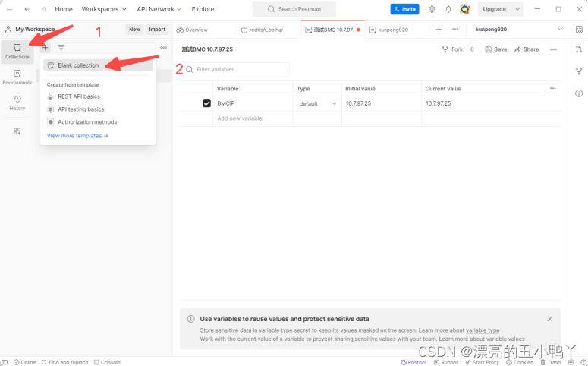Open environment quick look icon
This screenshot has width=588, height=366.
pos(579,30)
